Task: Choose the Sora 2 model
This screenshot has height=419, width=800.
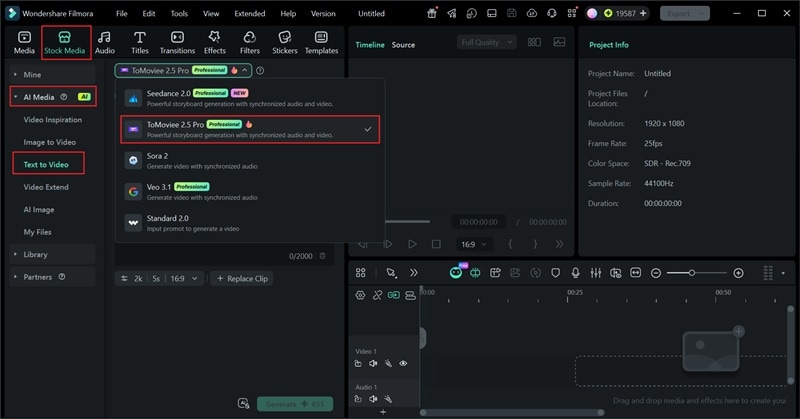Action: (250, 160)
